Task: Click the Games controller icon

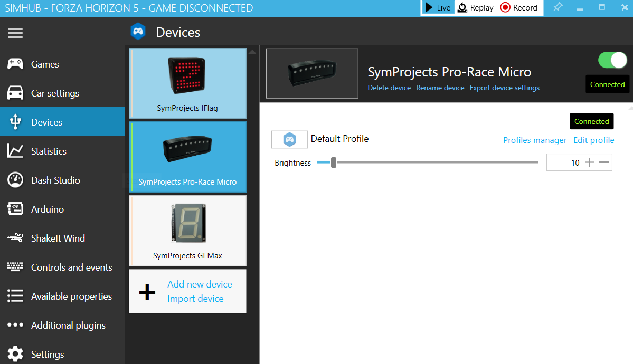Action: click(15, 64)
